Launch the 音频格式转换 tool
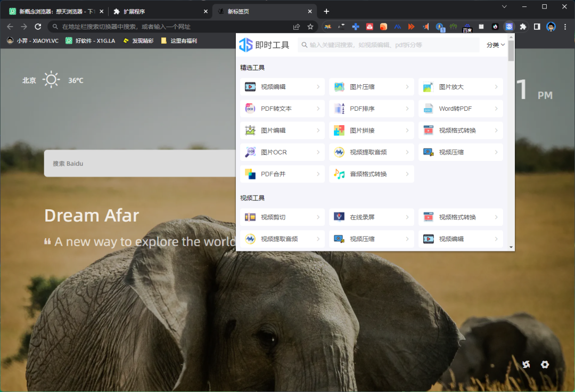 371,174
